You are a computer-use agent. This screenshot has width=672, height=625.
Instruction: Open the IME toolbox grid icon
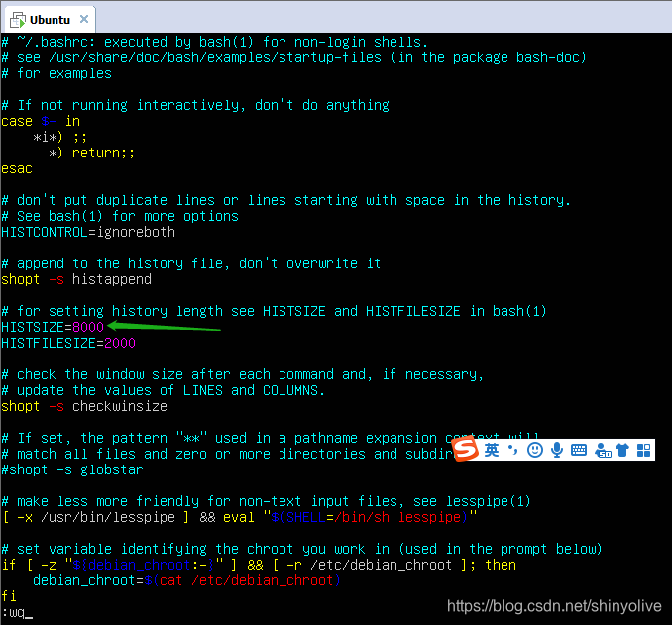(644, 451)
